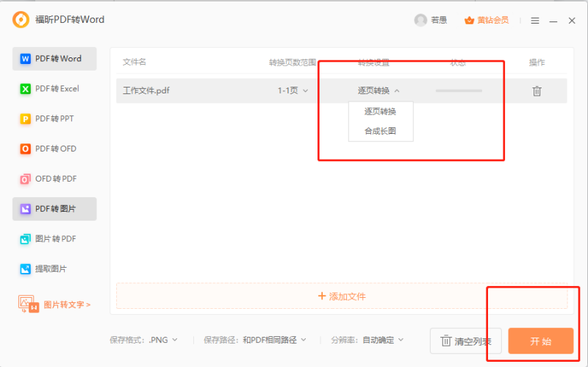Click the OFD转PDF sidebar icon

point(26,179)
